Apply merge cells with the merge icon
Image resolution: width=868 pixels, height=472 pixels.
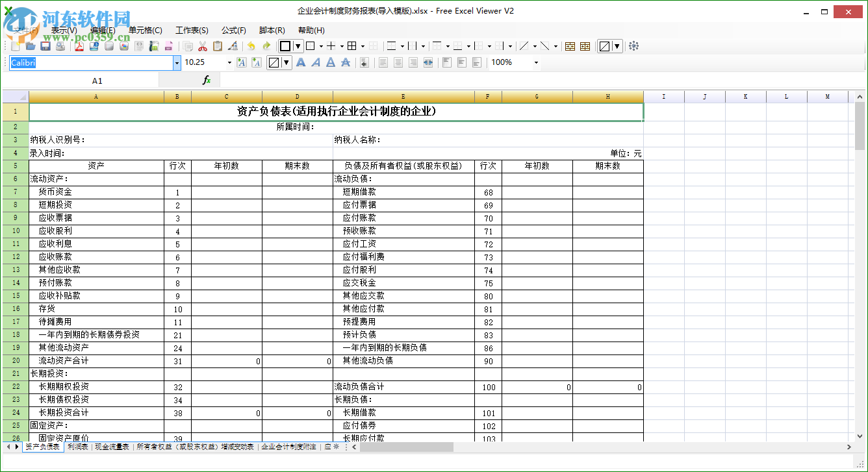click(570, 45)
